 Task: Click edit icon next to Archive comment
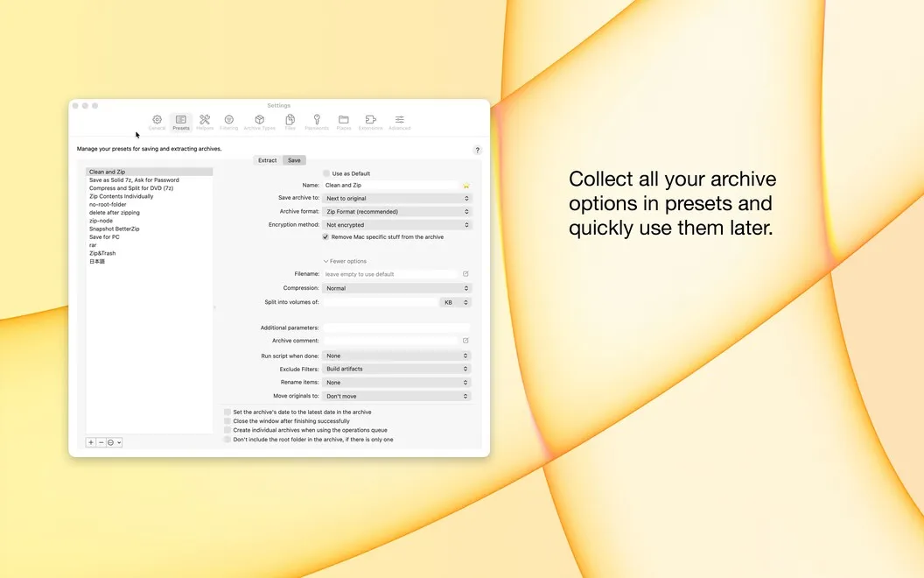click(465, 341)
